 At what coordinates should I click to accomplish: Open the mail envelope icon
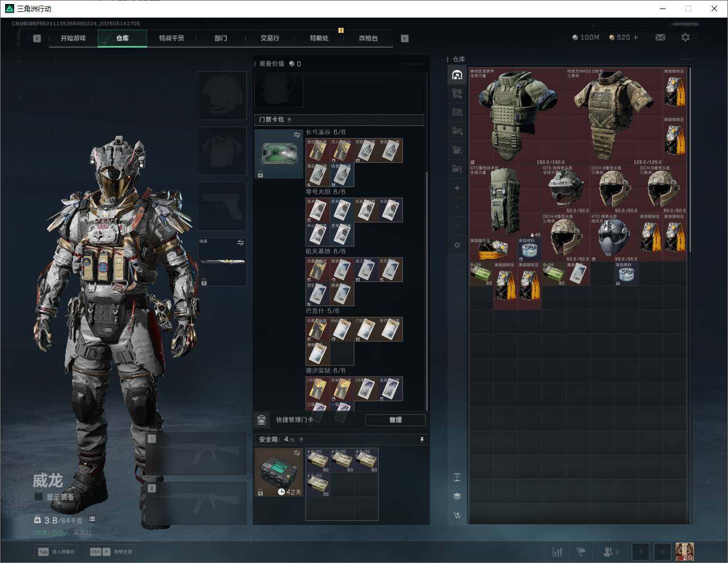click(x=660, y=37)
